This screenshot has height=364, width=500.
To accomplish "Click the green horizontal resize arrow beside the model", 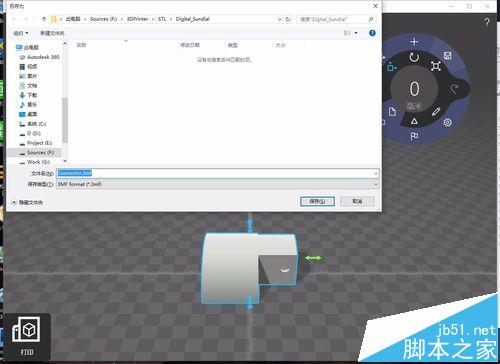I will pos(313,258).
